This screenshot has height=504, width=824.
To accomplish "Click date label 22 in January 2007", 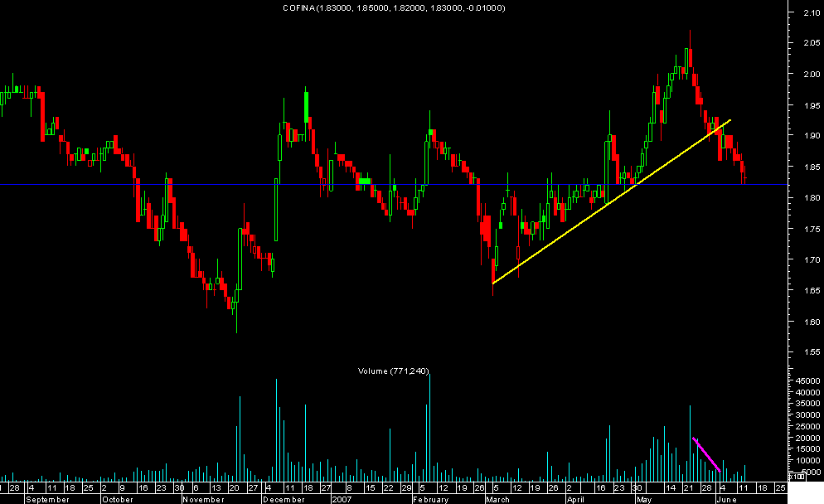I will point(388,488).
